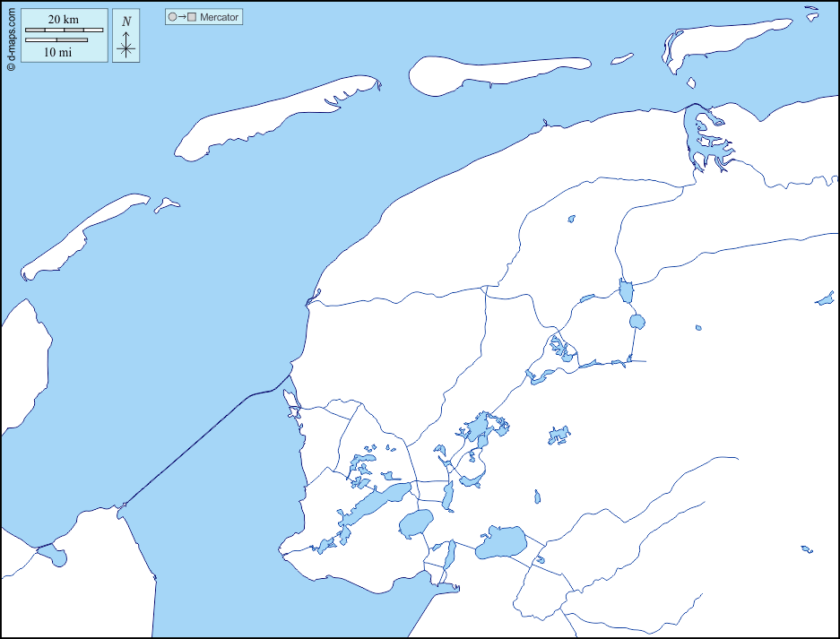Click the circle icon beside Mercator
The width and height of the screenshot is (840, 639).
pos(172,17)
